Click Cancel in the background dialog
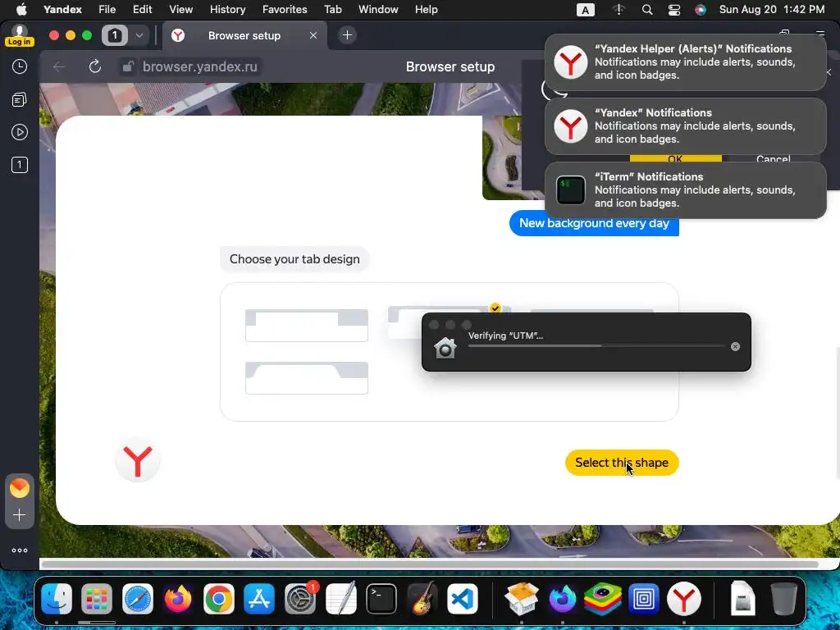The image size is (840, 630). coord(773,158)
